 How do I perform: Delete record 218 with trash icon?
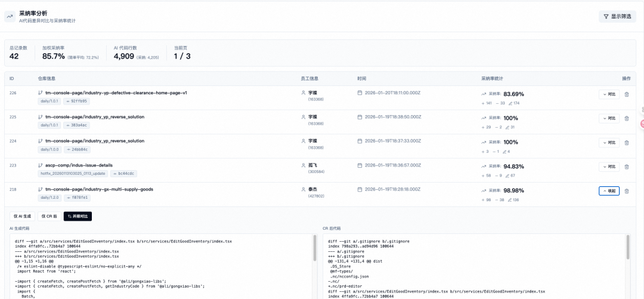[626, 191]
